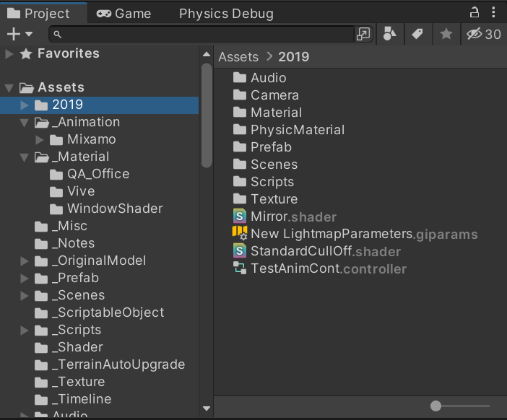Open the Prefab folder in file list
The image size is (507, 420).
tap(262, 147)
